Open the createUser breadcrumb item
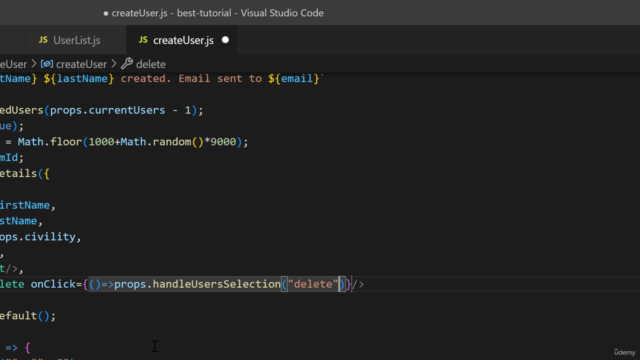 (x=81, y=64)
